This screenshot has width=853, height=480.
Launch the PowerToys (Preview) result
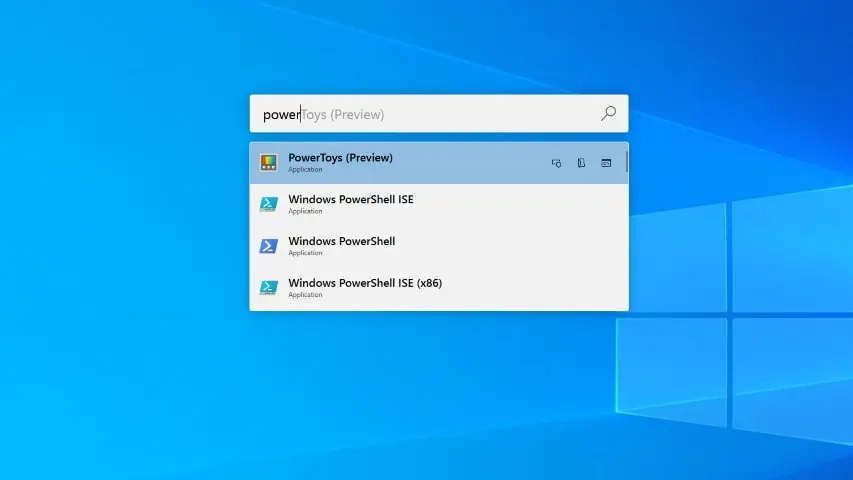[340, 158]
